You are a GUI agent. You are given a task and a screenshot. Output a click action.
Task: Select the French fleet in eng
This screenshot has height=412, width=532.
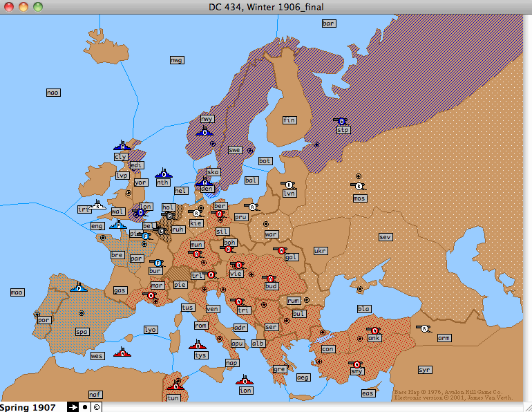(x=118, y=225)
